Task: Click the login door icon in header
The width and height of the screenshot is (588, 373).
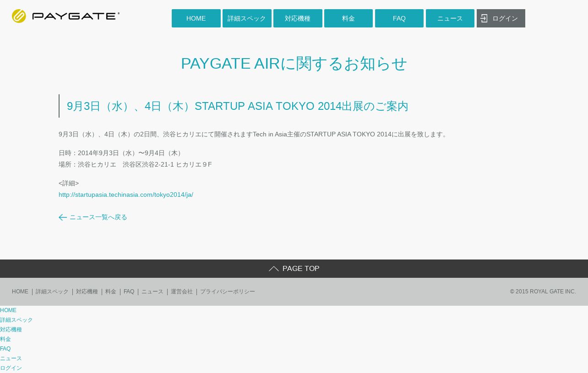Action: [484, 18]
